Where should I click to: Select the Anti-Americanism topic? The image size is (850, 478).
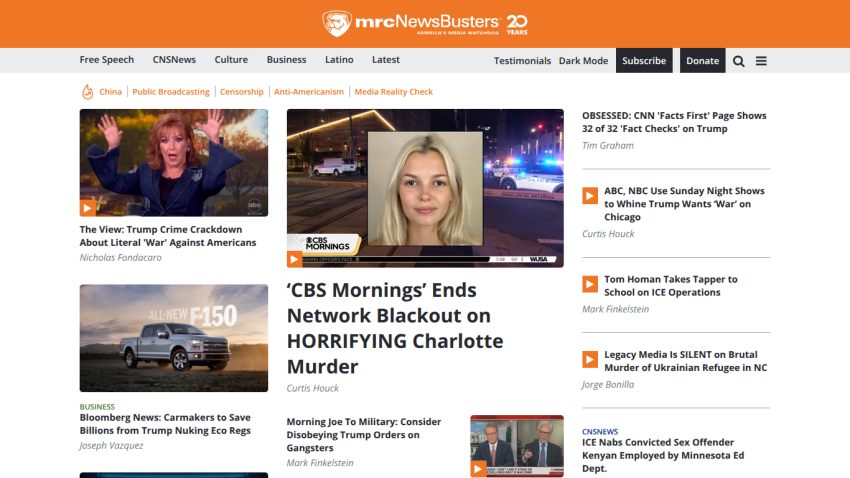(309, 92)
